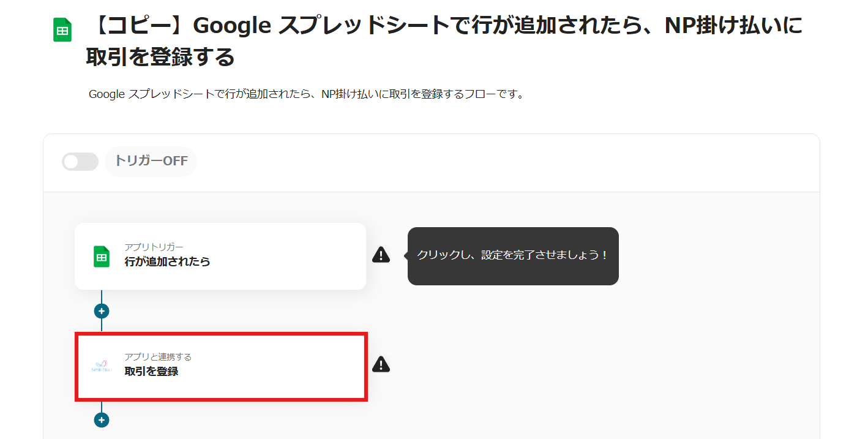Add a step via the plus icon between the cards

click(102, 311)
